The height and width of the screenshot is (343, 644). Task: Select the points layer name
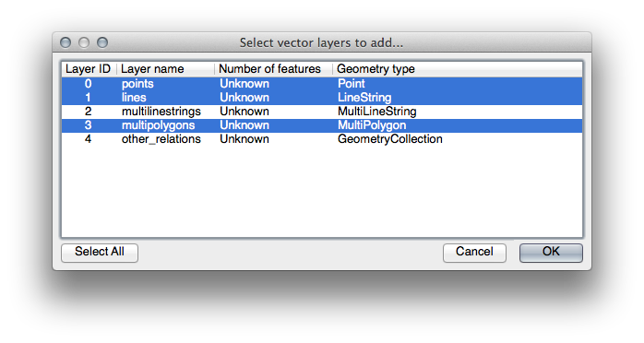137,84
